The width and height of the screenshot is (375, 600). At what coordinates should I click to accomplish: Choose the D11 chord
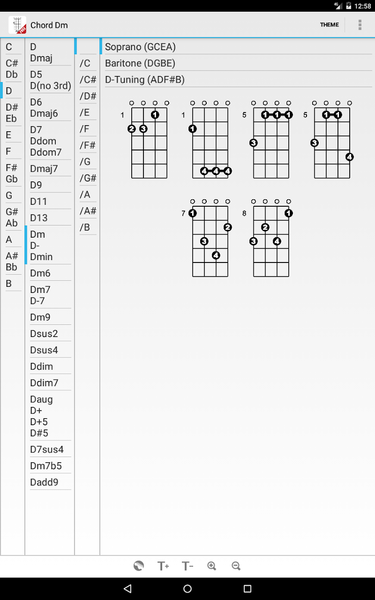[x=50, y=201]
